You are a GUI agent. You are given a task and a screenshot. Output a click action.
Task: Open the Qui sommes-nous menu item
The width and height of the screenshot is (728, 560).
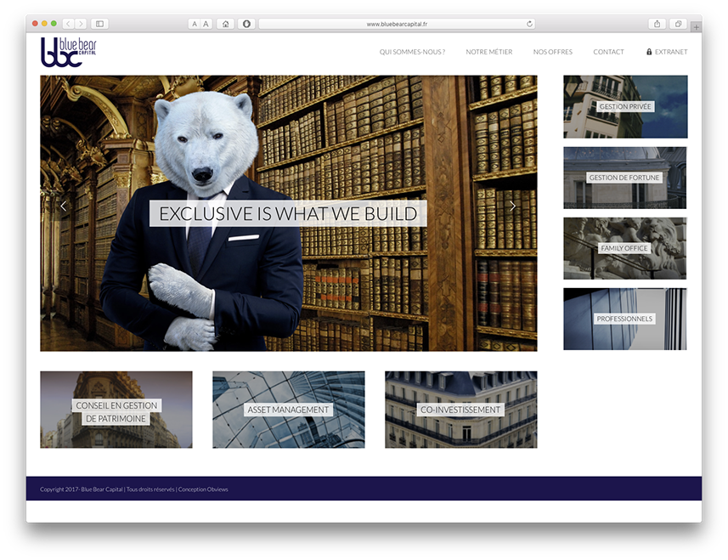(412, 52)
